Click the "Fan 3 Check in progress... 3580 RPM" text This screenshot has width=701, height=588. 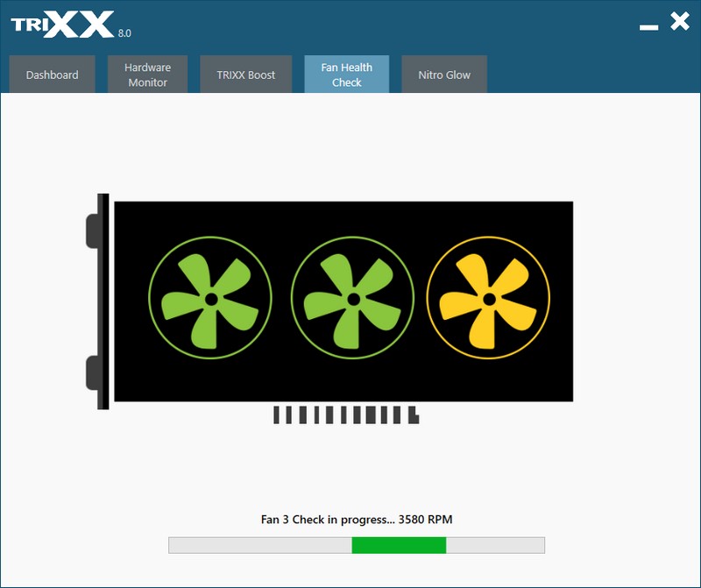click(x=357, y=519)
